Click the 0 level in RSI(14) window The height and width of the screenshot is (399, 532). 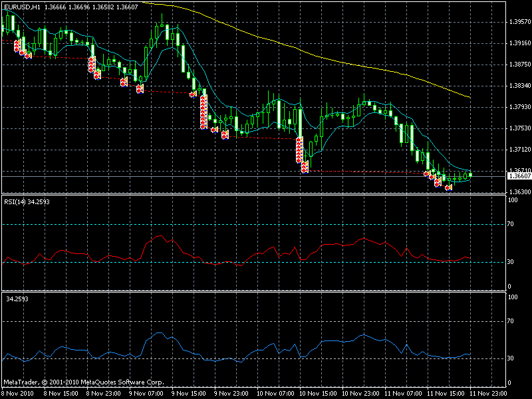(509, 287)
